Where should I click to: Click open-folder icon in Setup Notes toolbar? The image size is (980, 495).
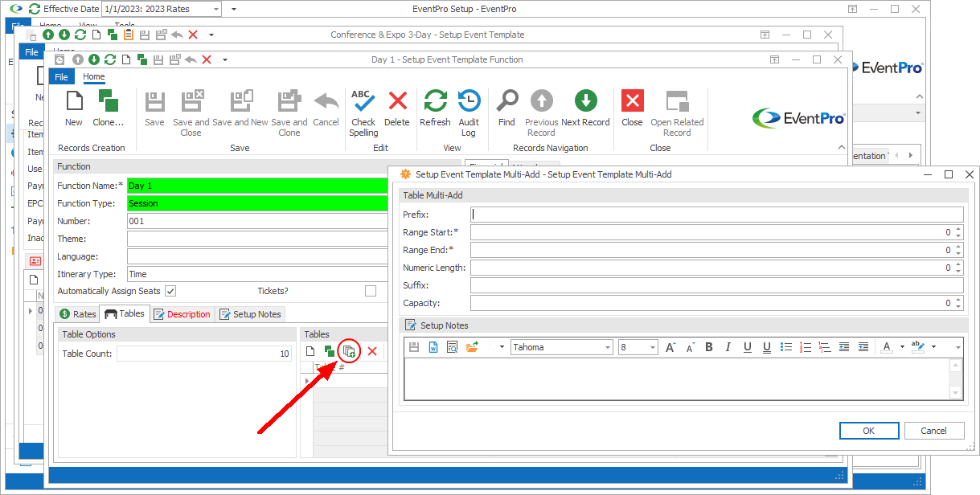pyautogui.click(x=472, y=347)
